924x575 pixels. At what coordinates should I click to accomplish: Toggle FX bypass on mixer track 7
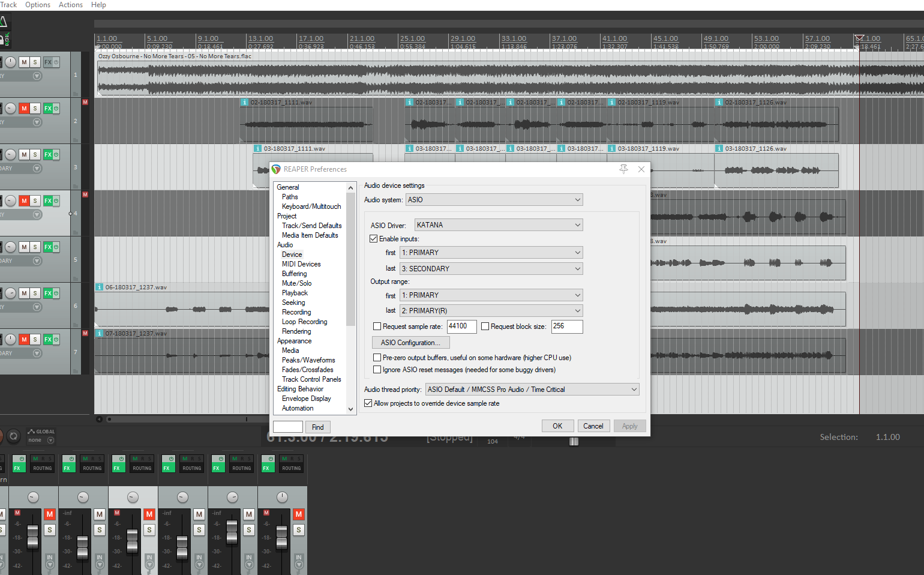pos(271,459)
